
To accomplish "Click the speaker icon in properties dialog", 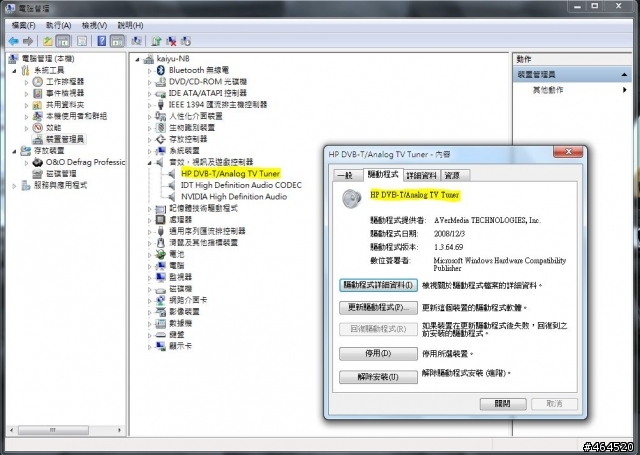I will (x=351, y=199).
